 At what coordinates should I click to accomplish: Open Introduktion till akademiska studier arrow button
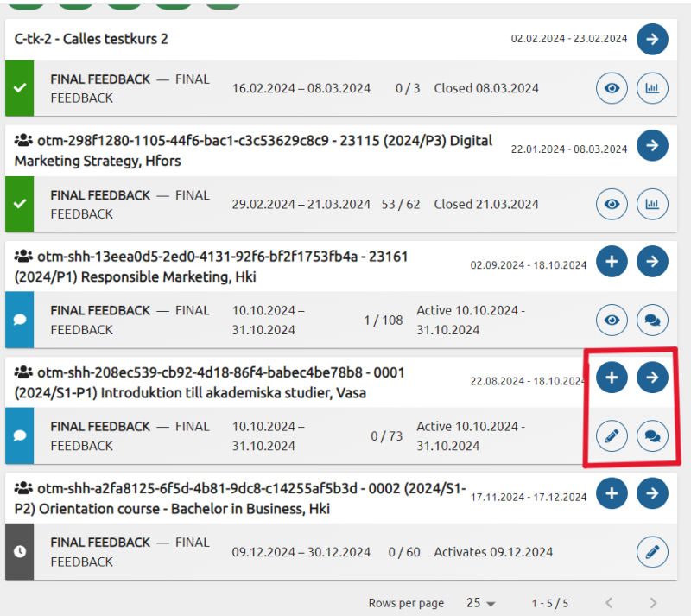[652, 378]
